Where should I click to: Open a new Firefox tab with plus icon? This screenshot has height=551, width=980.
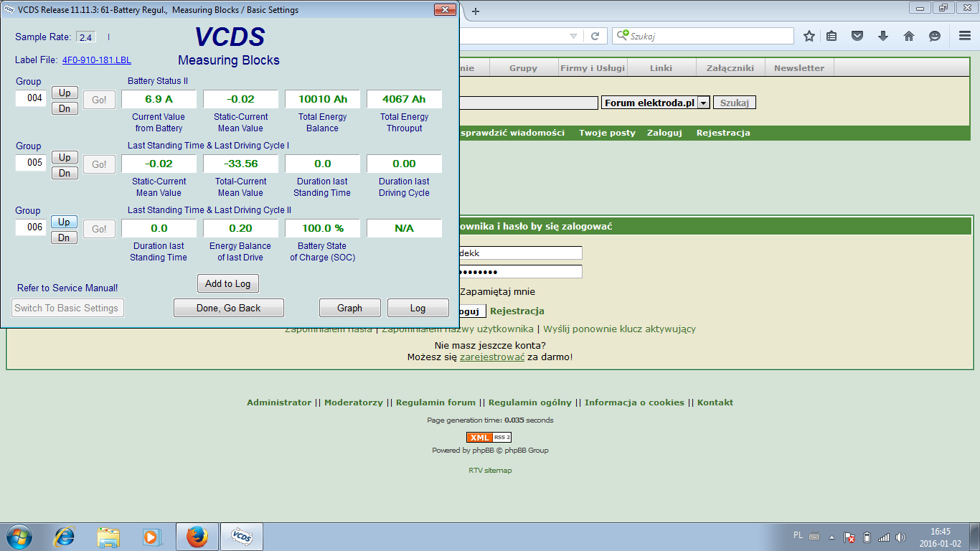[475, 11]
